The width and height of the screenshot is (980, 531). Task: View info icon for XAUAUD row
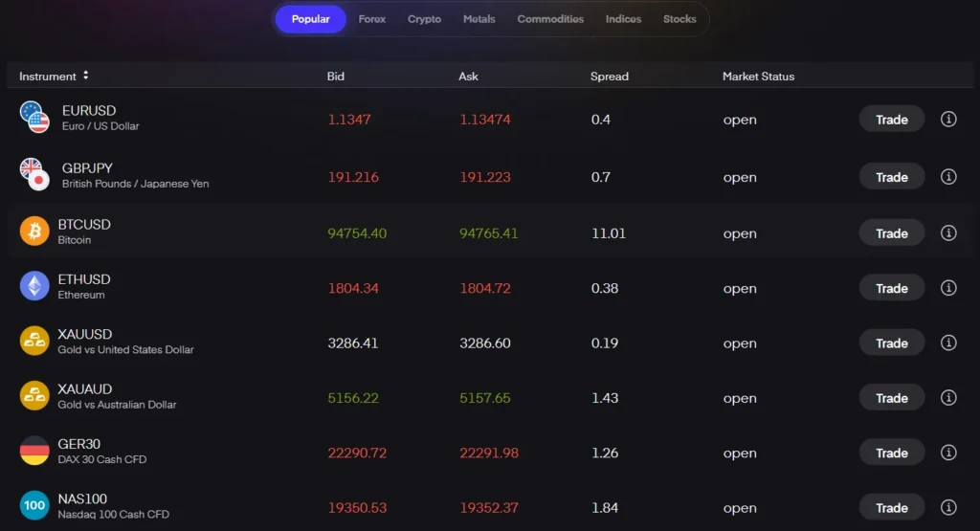948,398
